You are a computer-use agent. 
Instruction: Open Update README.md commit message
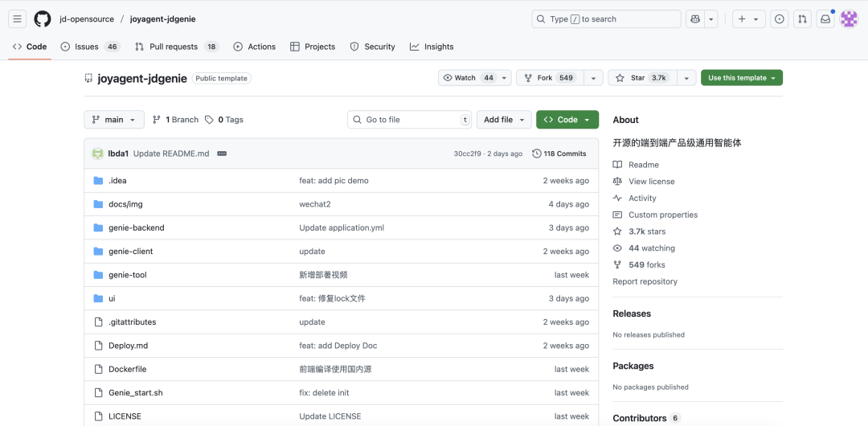pos(171,154)
